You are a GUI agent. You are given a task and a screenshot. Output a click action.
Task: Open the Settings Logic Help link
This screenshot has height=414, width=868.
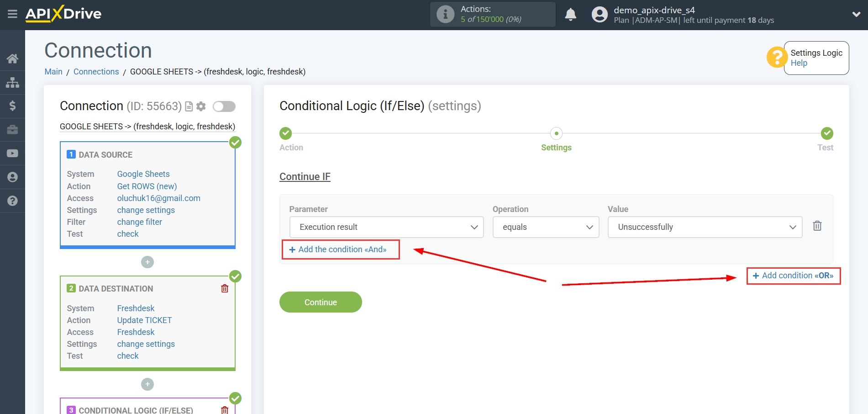[x=799, y=63]
